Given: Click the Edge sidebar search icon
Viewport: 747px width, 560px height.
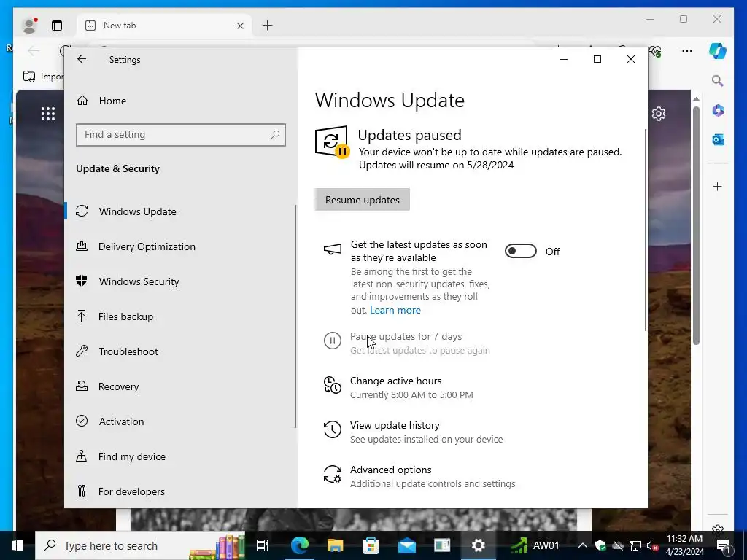Looking at the screenshot, I should point(718,80).
